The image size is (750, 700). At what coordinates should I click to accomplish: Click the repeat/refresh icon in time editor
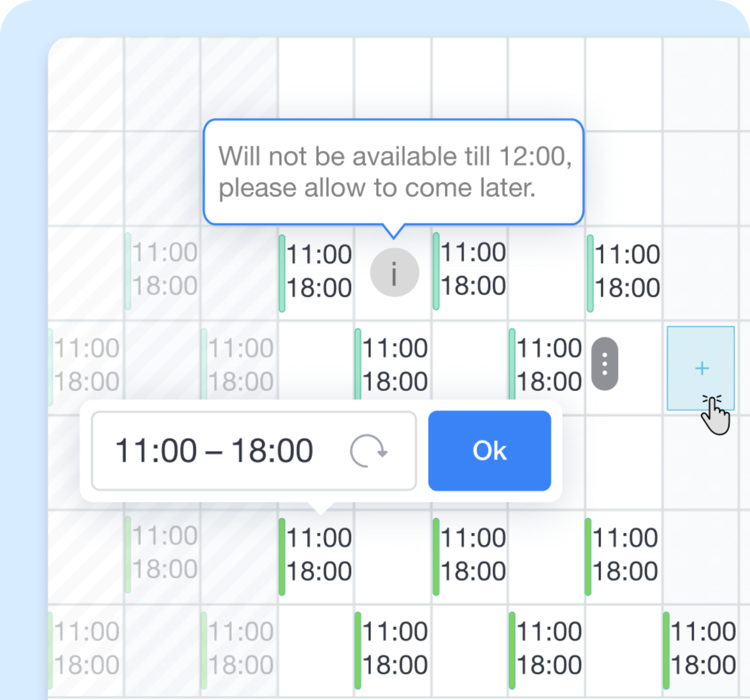[x=369, y=450]
